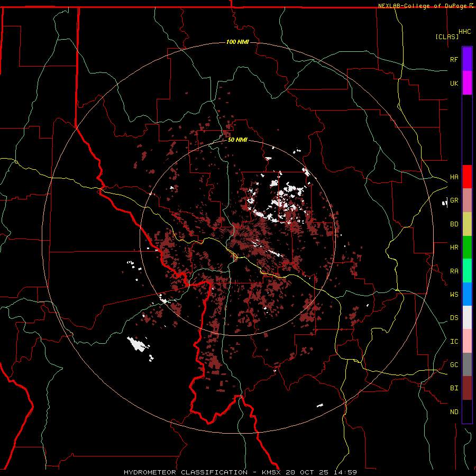The image size is (476, 476).
Task: Click the BD legend label
Action: tap(454, 224)
